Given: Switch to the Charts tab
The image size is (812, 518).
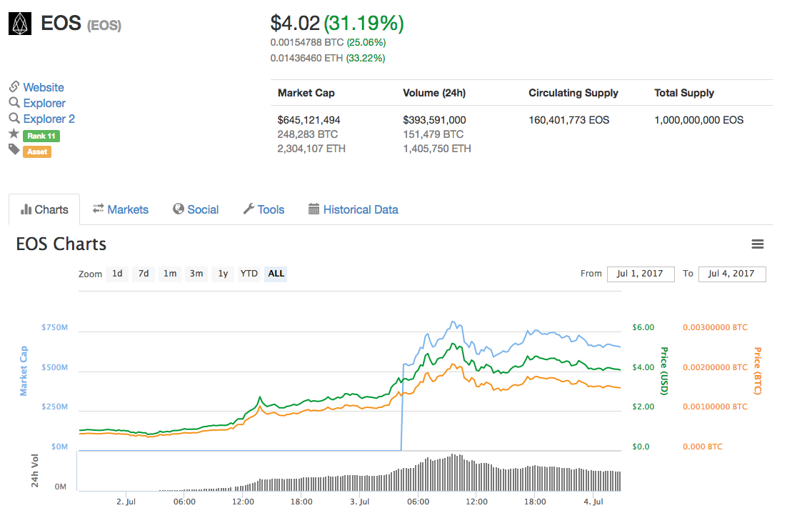Looking at the screenshot, I should pos(44,210).
